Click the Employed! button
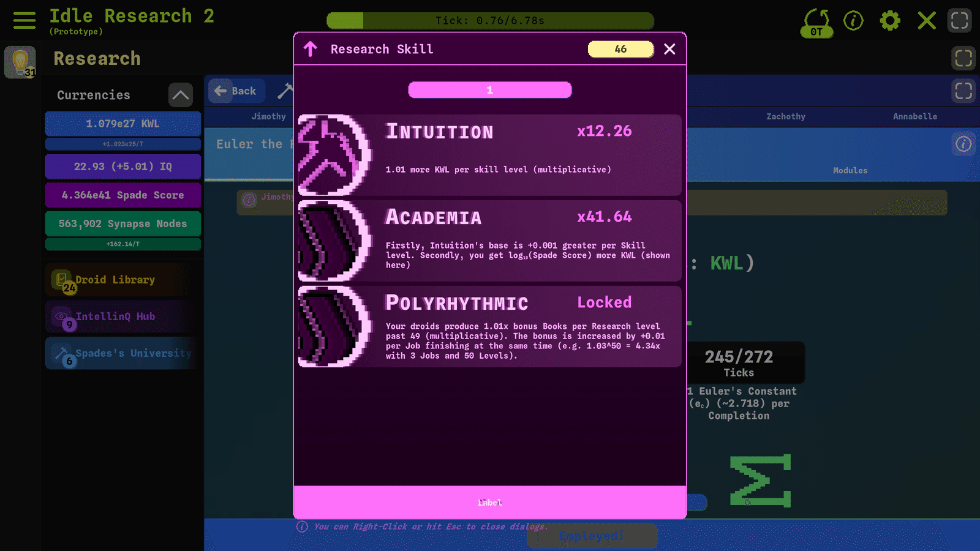Screen dimensions: 980x551 [592, 536]
